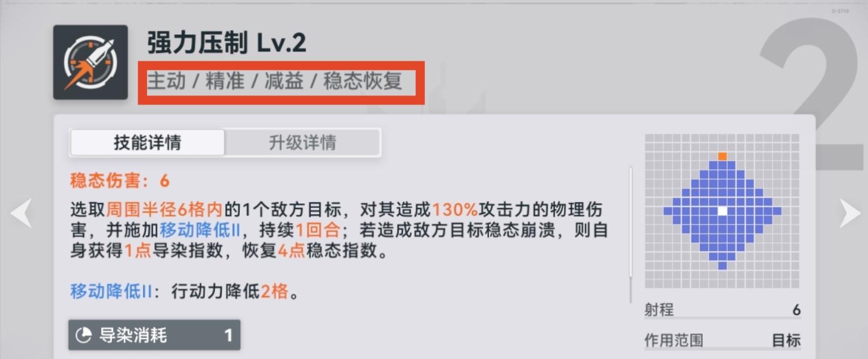This screenshot has width=868, height=359.
Task: Click the description panel scrollbar
Action: click(631, 235)
